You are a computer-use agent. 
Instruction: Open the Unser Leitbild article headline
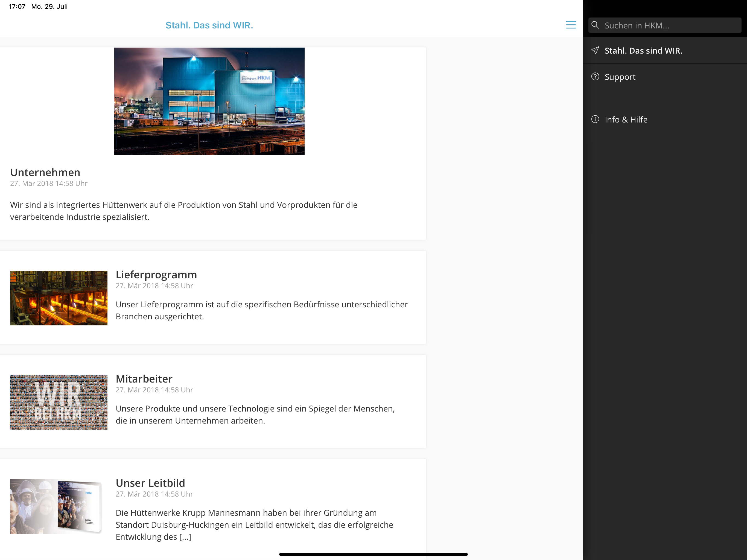point(151,483)
